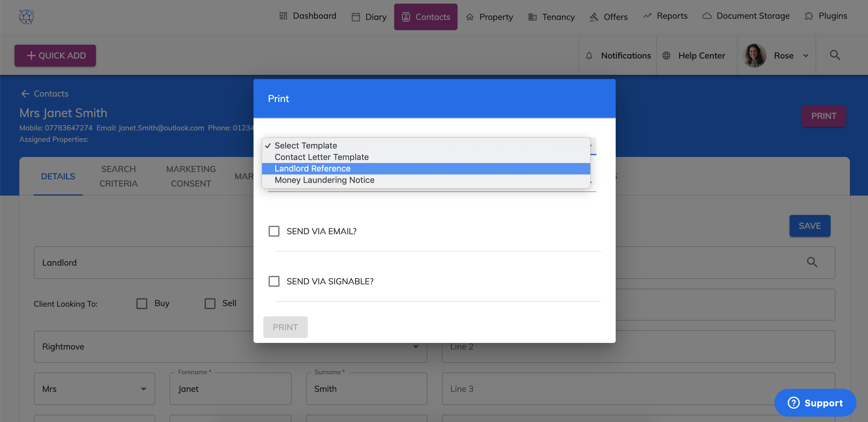Tick Send Via Signable checkbox
This screenshot has height=422, width=868.
coord(274,281)
